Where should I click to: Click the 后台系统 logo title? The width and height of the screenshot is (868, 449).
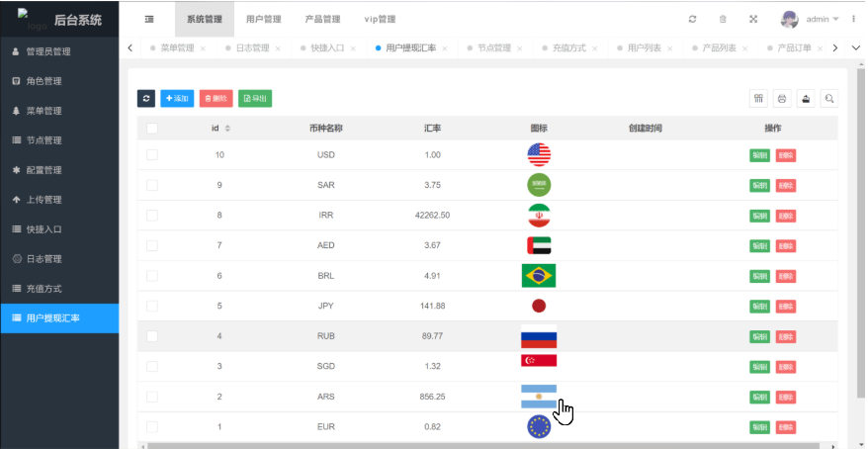[78, 21]
